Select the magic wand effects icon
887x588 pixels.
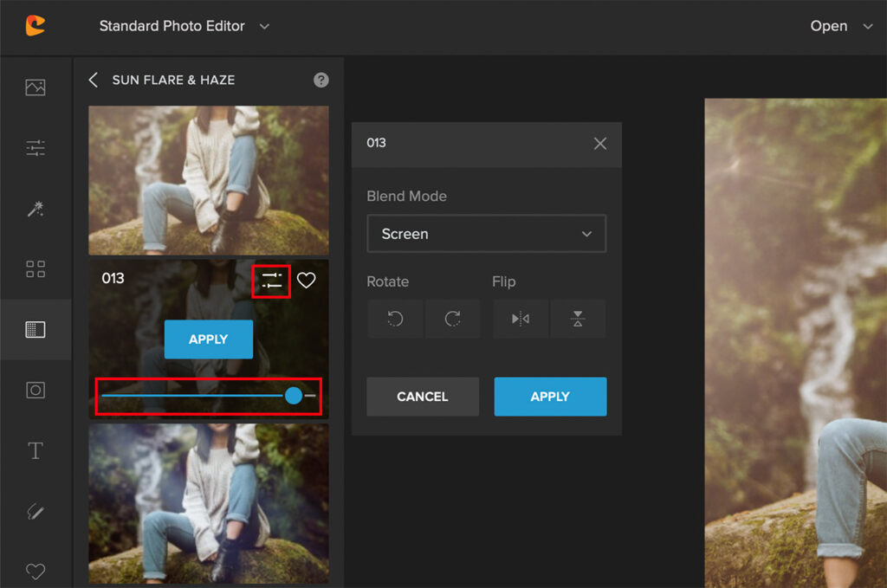point(36,209)
